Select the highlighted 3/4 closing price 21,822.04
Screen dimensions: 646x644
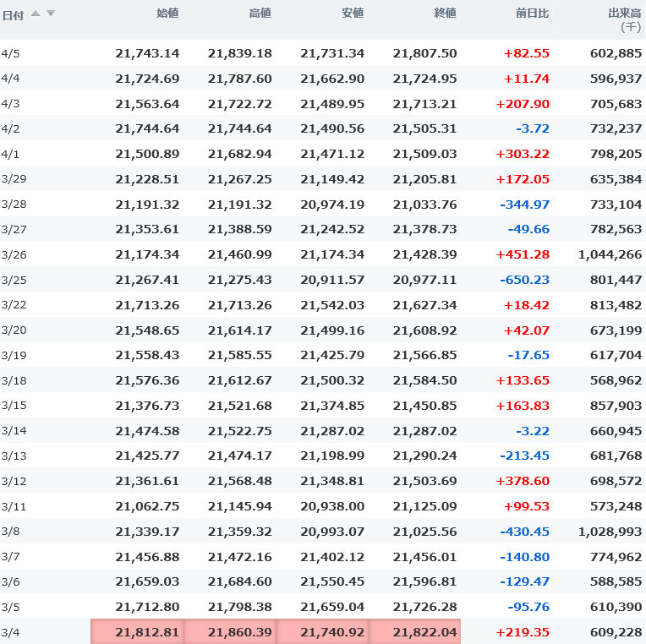coord(424,632)
